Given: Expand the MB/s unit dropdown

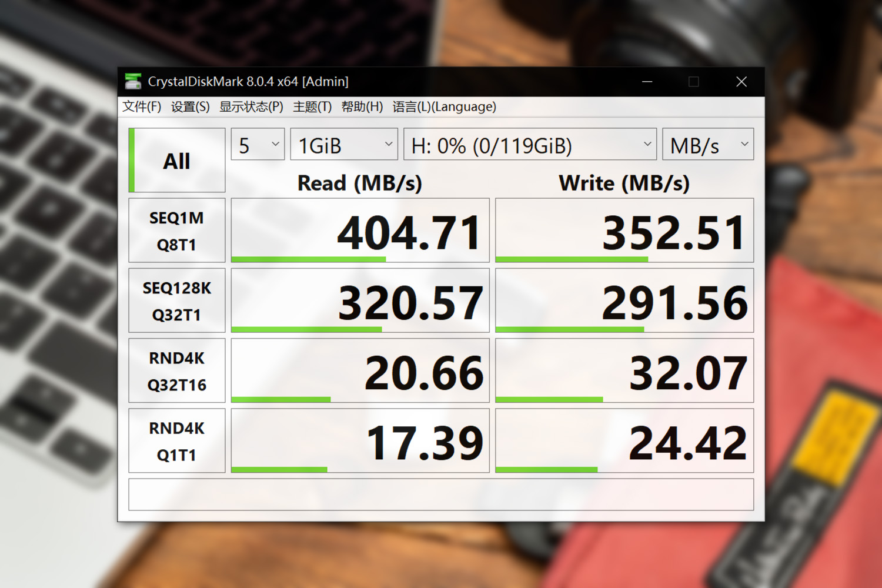Looking at the screenshot, I should [708, 144].
